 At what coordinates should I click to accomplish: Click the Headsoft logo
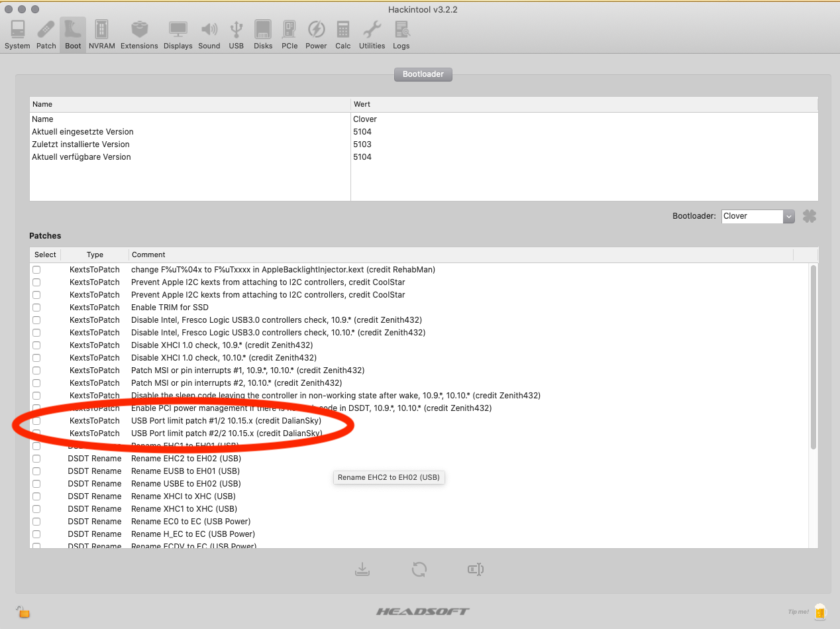tap(423, 611)
